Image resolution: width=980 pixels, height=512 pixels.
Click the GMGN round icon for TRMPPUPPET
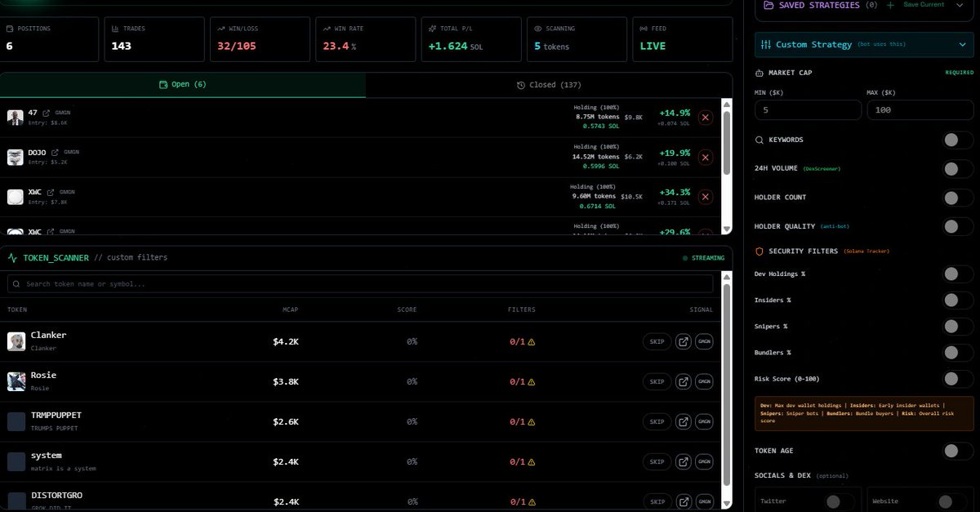[x=704, y=421]
